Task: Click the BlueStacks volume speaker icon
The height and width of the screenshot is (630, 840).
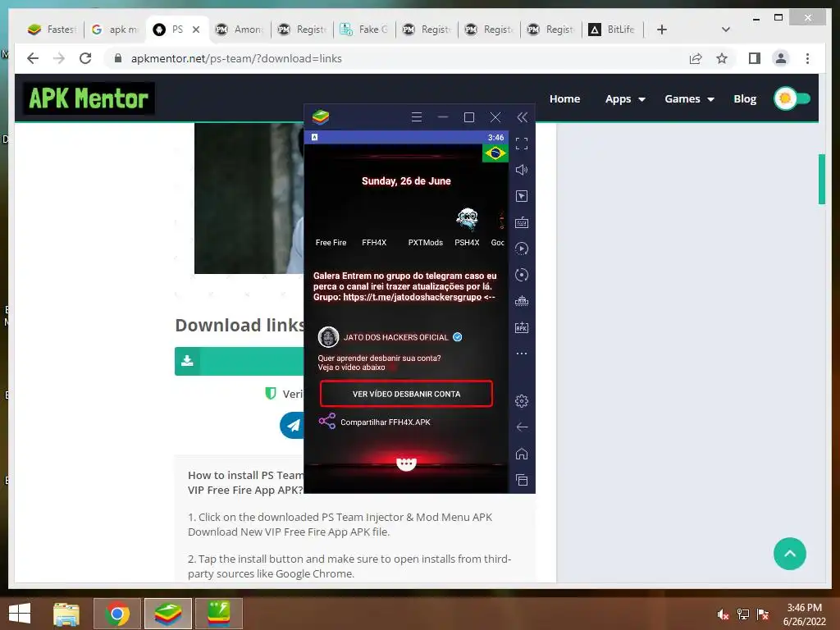Action: pos(521,170)
